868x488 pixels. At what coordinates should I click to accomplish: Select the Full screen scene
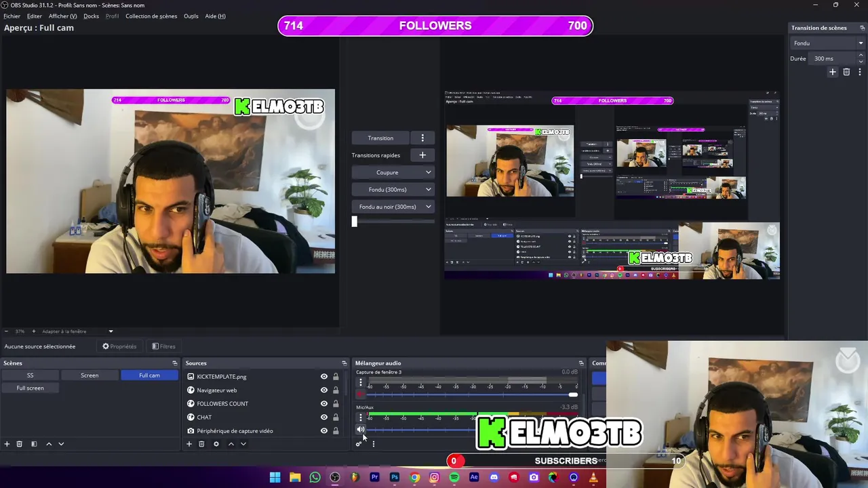[x=30, y=388]
